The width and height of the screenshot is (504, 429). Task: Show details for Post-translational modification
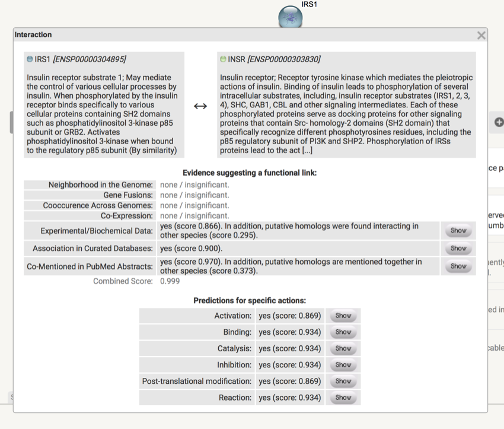pyautogui.click(x=343, y=381)
